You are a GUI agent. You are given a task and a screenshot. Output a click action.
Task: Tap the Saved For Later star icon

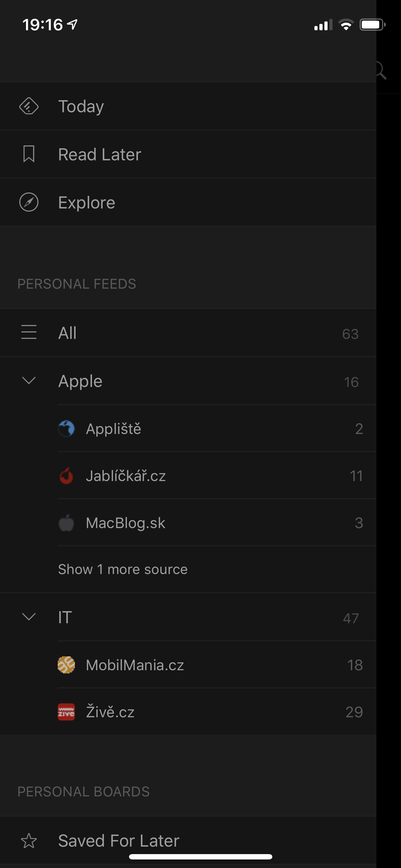point(29,841)
